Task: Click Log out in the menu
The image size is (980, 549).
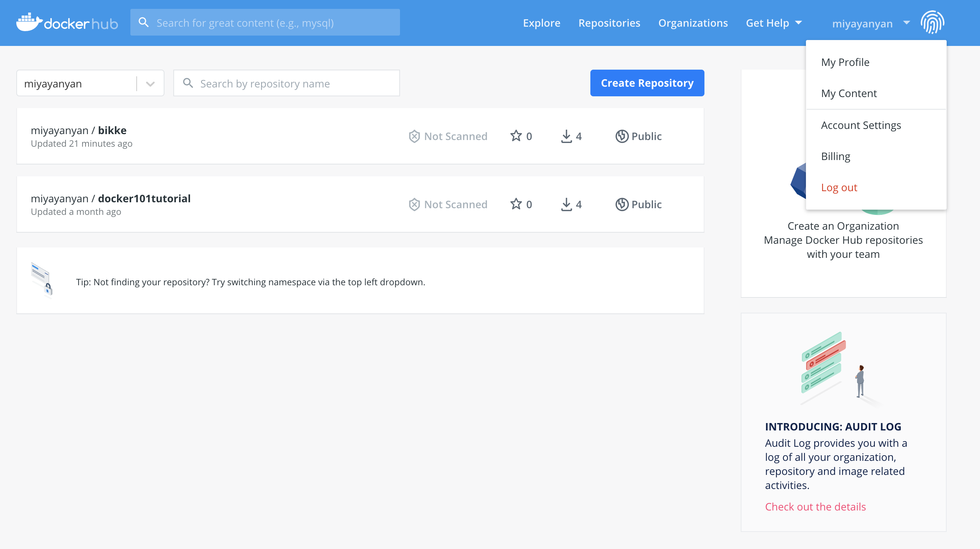Action: tap(839, 187)
